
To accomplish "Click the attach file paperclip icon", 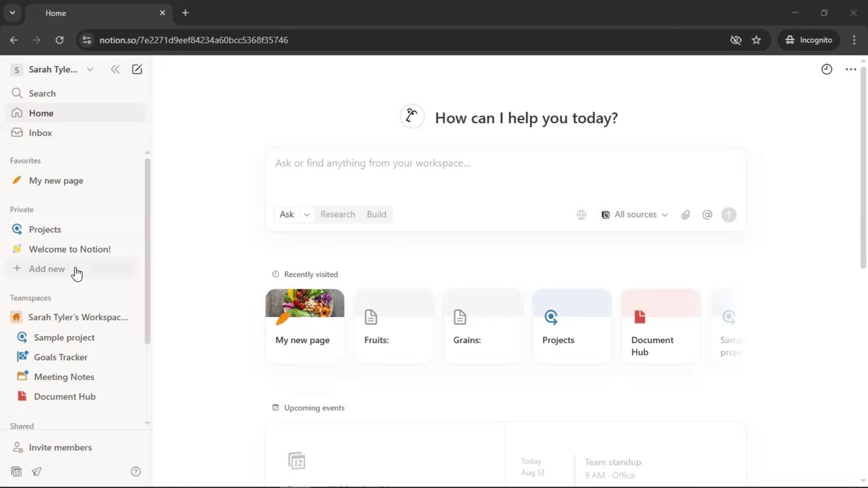I will tap(685, 215).
